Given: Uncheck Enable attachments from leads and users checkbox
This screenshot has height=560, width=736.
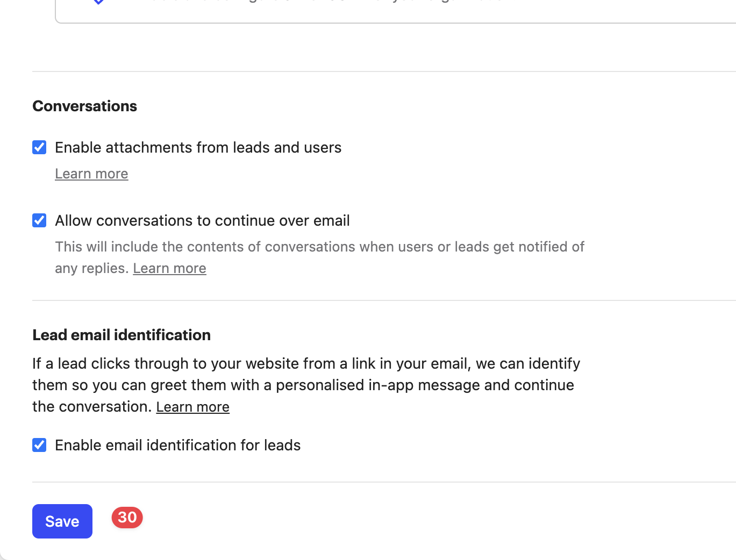Looking at the screenshot, I should click(x=39, y=147).
